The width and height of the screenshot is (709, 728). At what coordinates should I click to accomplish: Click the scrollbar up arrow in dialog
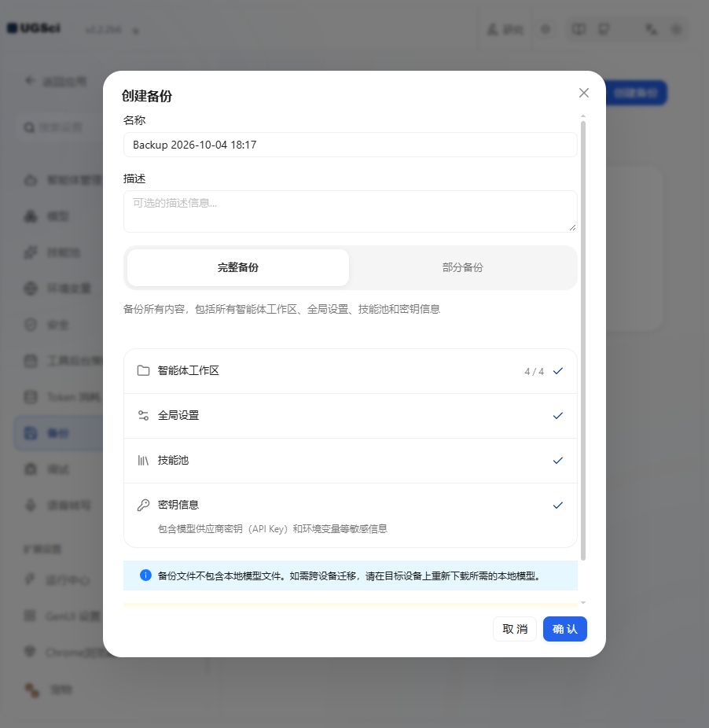(583, 116)
